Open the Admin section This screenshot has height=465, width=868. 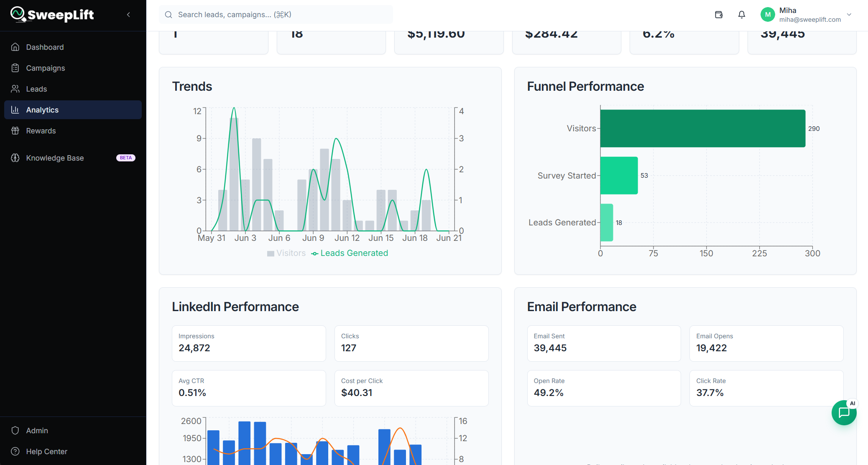tap(73, 431)
